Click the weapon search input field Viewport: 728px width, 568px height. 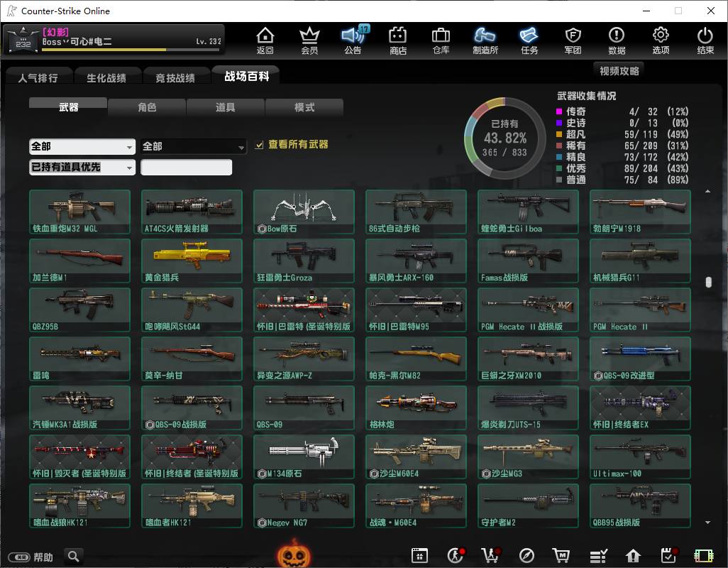(x=186, y=167)
